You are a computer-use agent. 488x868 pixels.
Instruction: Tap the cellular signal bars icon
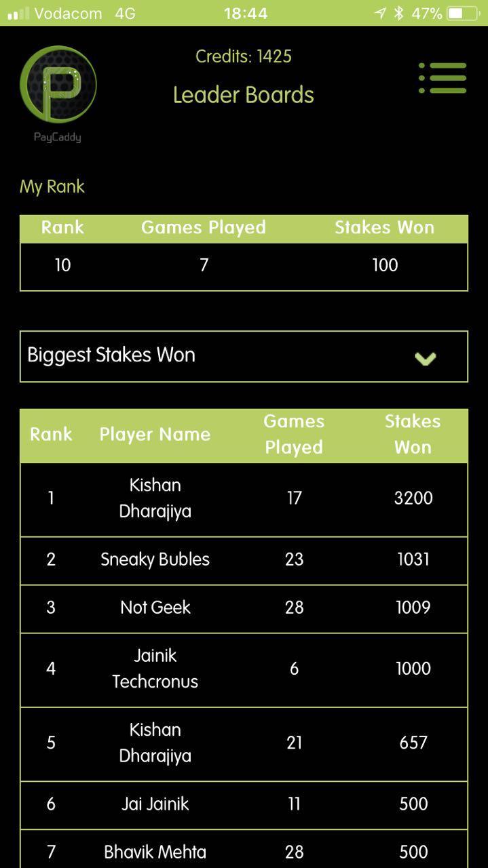point(18,14)
